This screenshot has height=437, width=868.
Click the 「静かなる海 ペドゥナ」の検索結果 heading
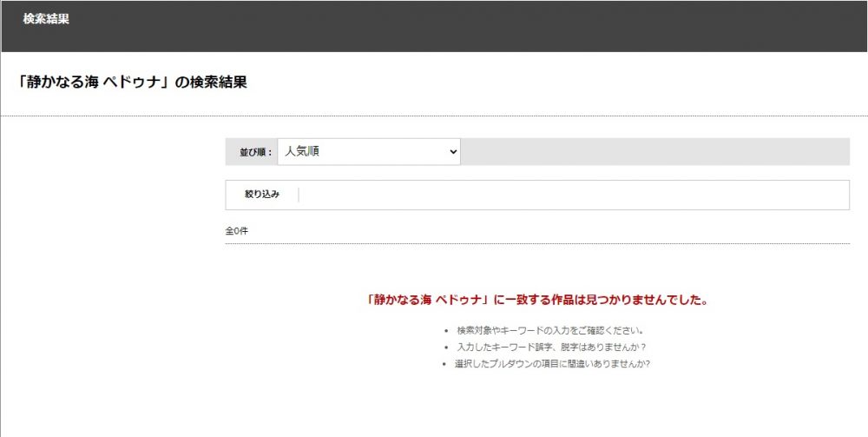pyautogui.click(x=132, y=83)
